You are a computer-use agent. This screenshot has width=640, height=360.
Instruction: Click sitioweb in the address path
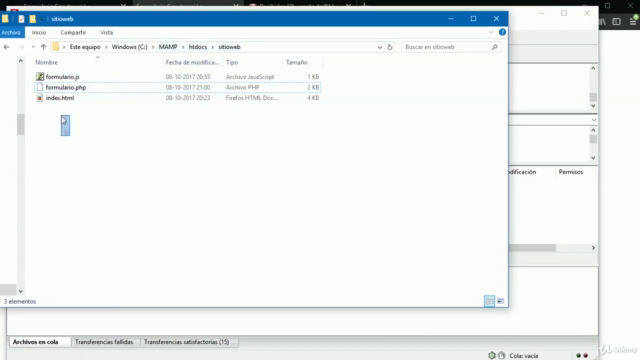229,47
